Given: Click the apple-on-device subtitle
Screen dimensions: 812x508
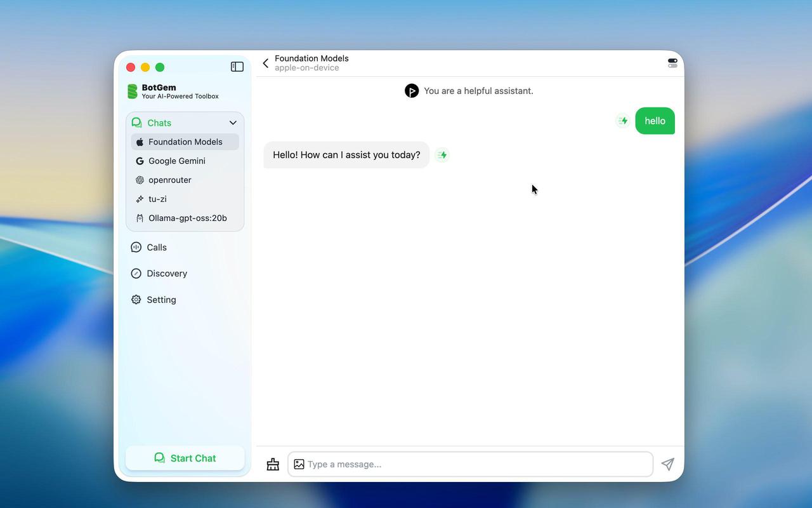Looking at the screenshot, I should tap(306, 68).
